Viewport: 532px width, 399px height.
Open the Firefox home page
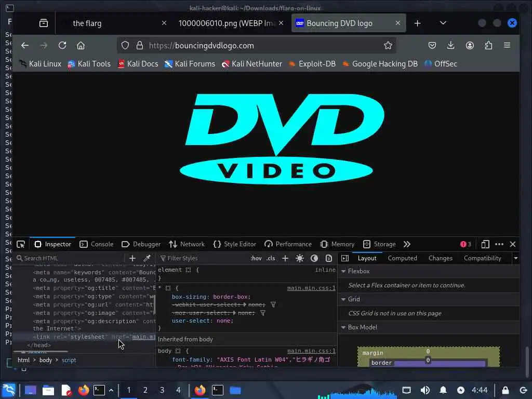[x=81, y=46]
